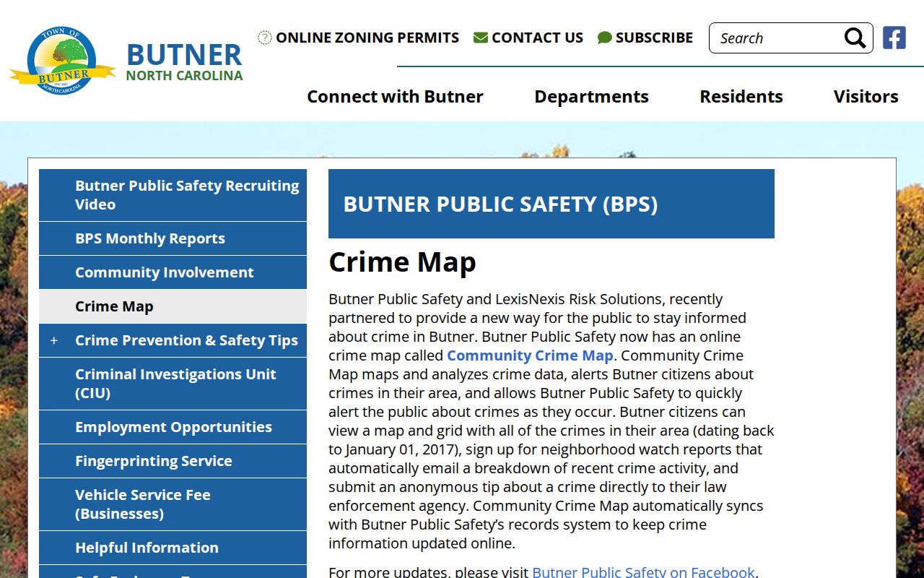
Task: Open the Visitors menu
Action: tap(866, 96)
